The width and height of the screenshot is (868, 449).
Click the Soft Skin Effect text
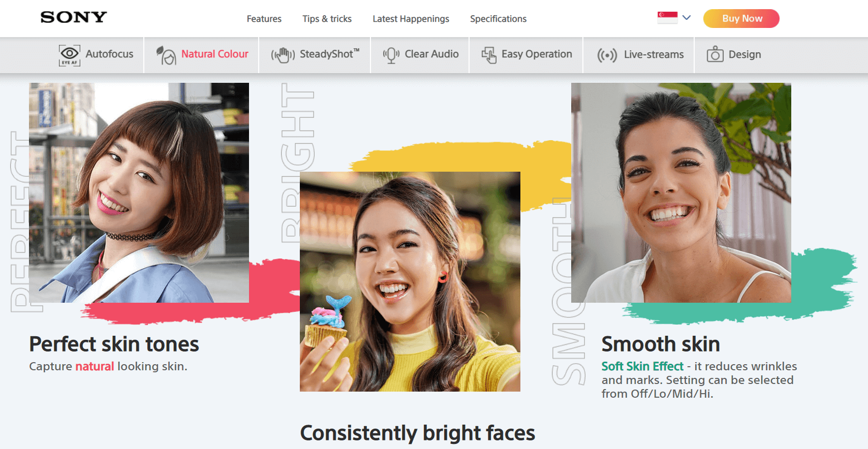click(x=642, y=366)
